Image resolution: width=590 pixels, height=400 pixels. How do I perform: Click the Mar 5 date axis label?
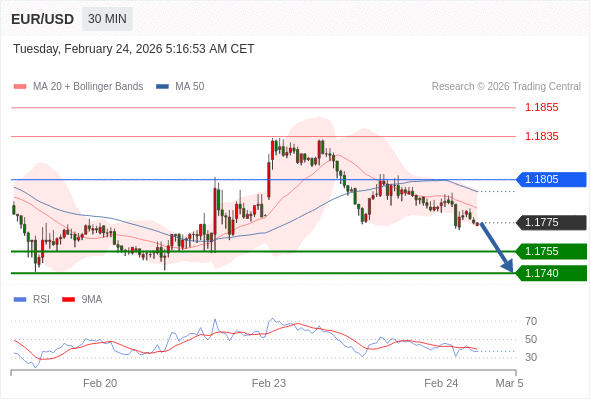(509, 383)
